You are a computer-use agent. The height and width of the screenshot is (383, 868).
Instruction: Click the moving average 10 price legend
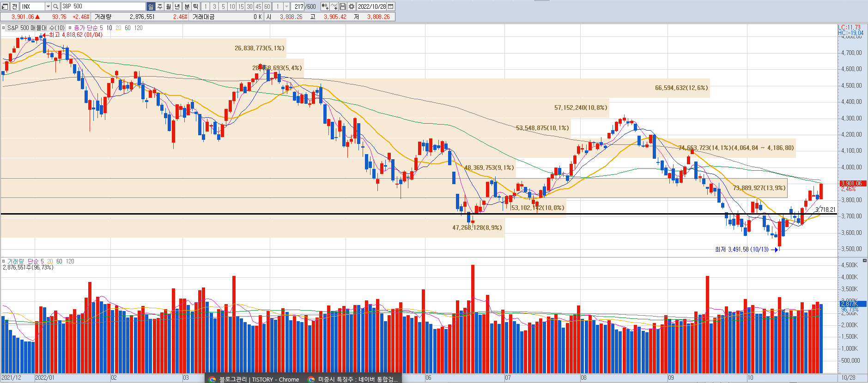tap(109, 28)
